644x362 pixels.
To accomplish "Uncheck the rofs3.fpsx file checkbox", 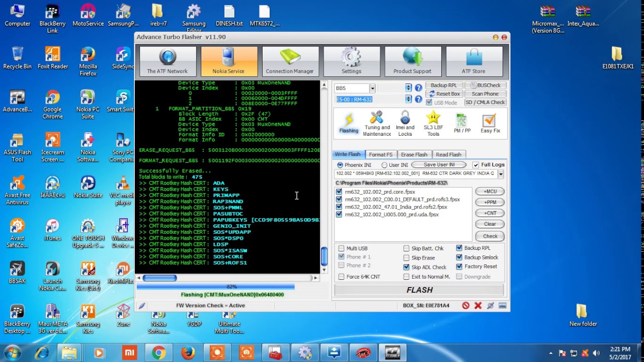I will click(339, 199).
